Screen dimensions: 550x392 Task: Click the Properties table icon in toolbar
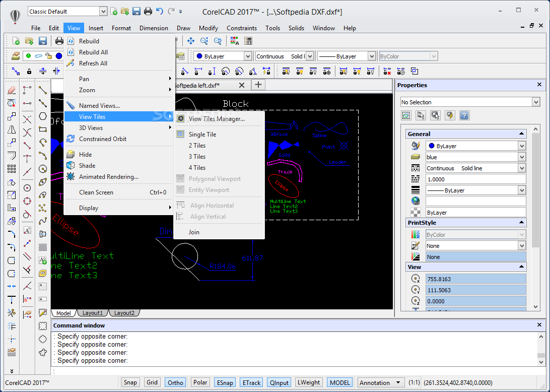(x=248, y=41)
